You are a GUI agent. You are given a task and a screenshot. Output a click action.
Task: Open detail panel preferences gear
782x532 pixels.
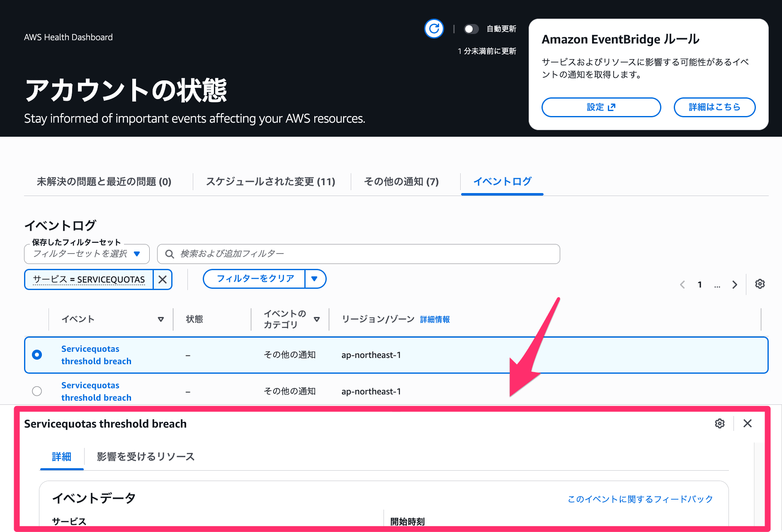tap(720, 423)
